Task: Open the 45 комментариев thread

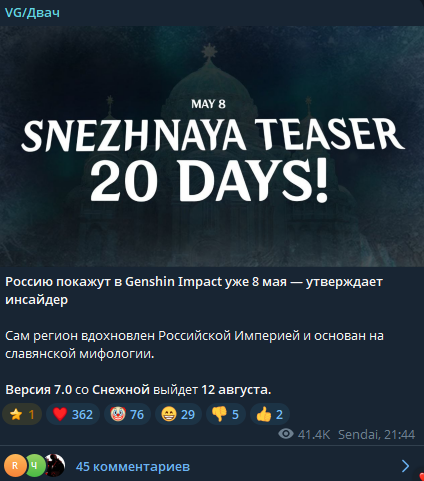Action: pos(133,466)
